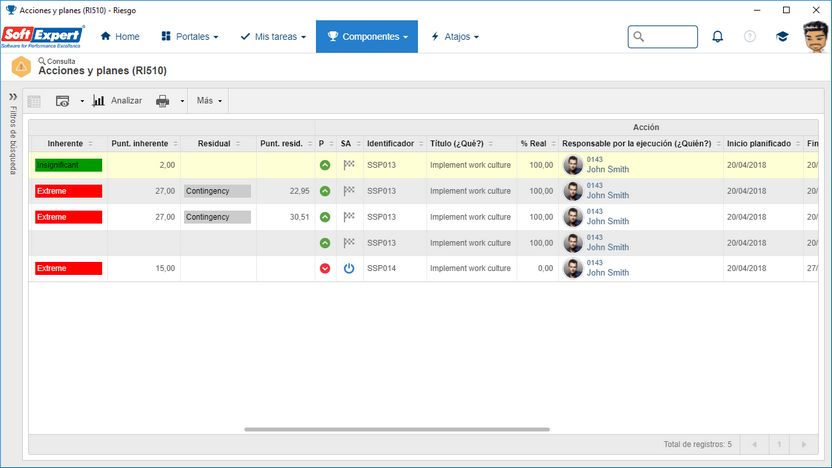Open the help question mark icon
The width and height of the screenshot is (832, 468).
[750, 37]
